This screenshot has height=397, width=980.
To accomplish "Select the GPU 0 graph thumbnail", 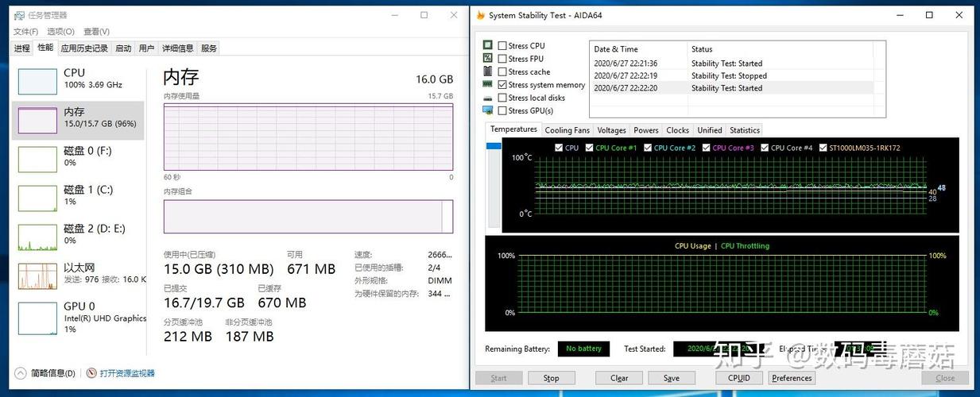I will tap(37, 318).
